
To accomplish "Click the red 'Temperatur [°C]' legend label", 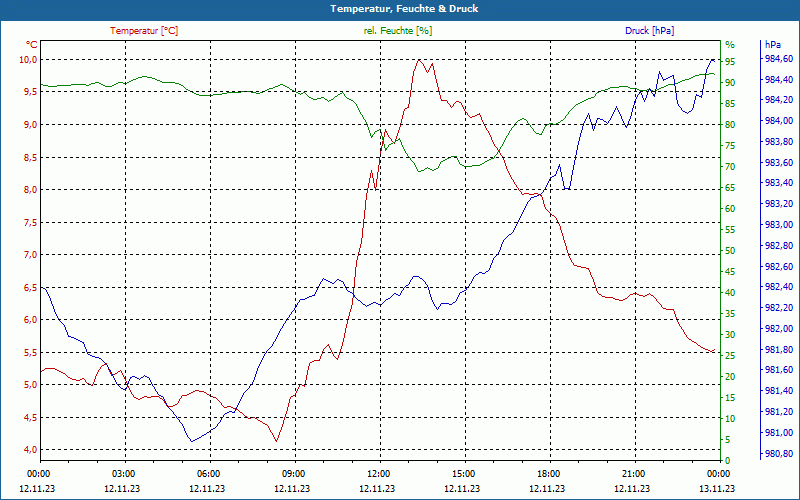I will [x=144, y=31].
